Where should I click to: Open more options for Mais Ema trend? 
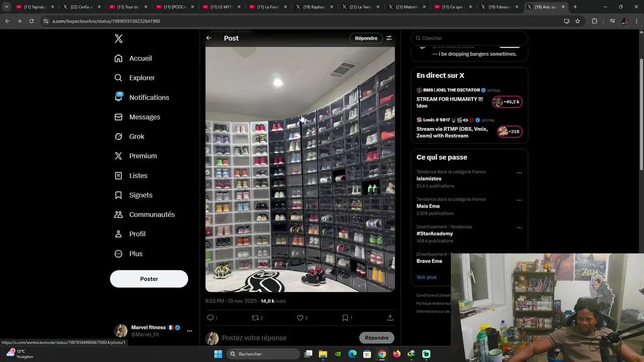519,200
